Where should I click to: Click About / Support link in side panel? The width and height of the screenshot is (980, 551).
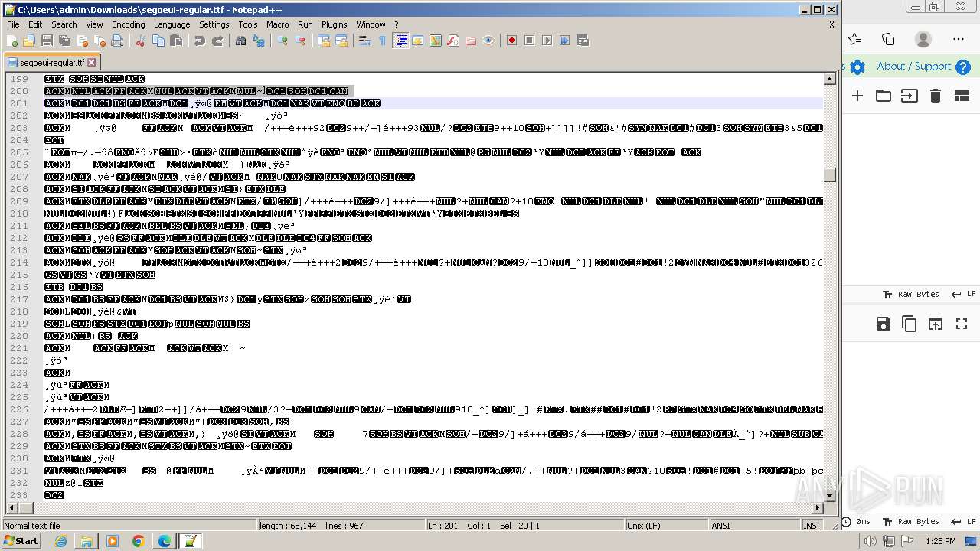click(913, 67)
